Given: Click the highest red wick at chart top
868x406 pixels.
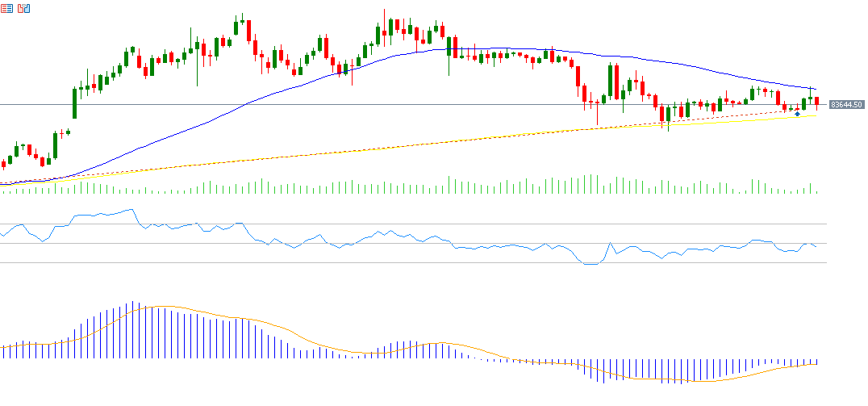Looking at the screenshot, I should pos(385,15).
